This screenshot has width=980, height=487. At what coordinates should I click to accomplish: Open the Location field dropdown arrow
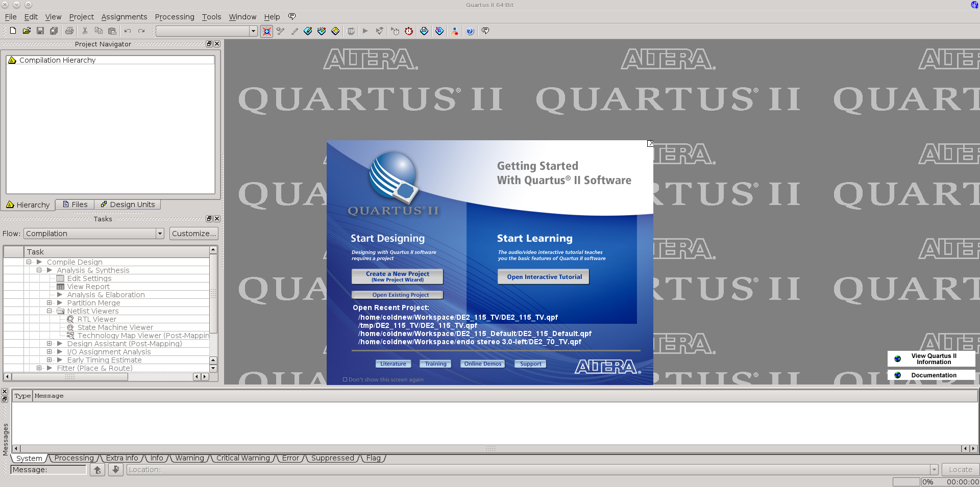point(934,470)
